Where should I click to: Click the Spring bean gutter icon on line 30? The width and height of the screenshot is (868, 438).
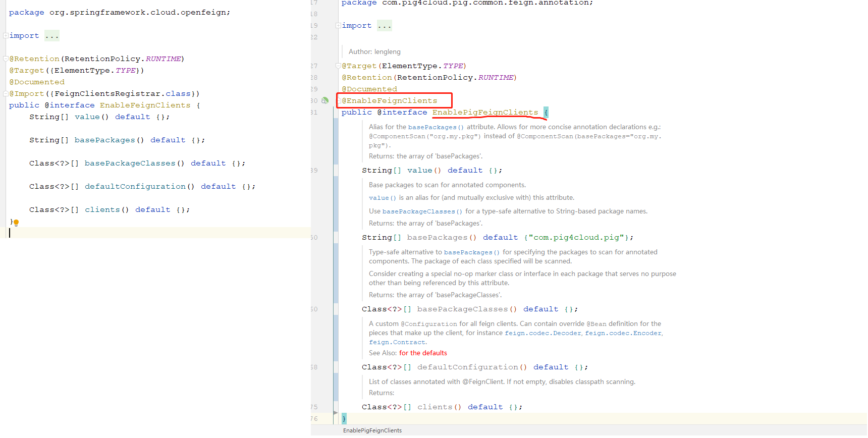coord(325,100)
